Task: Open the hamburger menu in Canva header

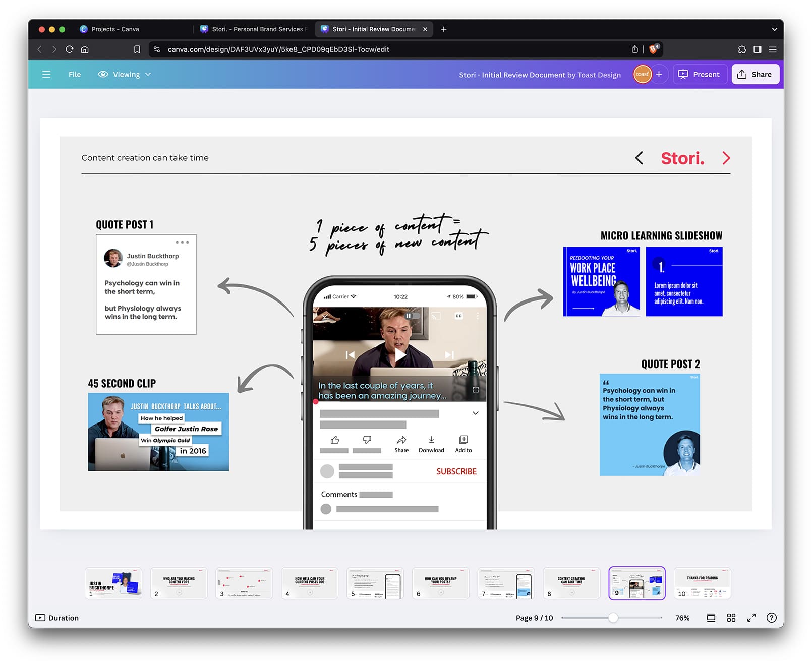Action: [46, 74]
